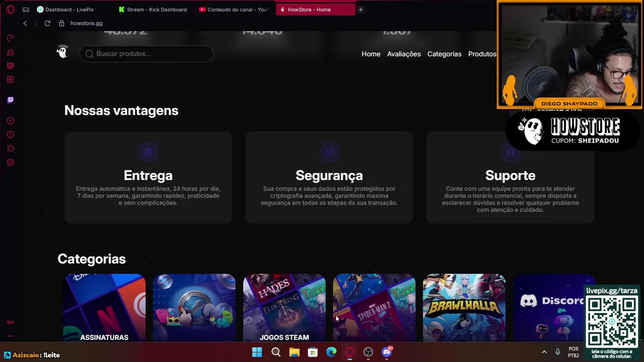
Task: Open the GX Corner gamepad icon
Action: [26, 10]
